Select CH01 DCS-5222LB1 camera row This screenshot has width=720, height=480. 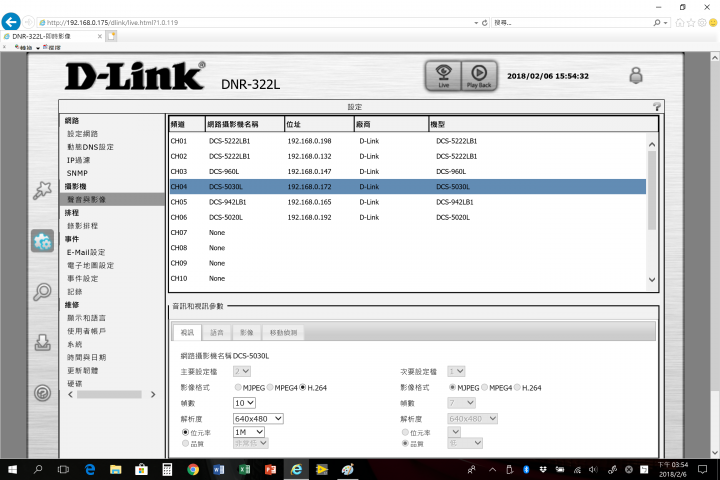[408, 141]
